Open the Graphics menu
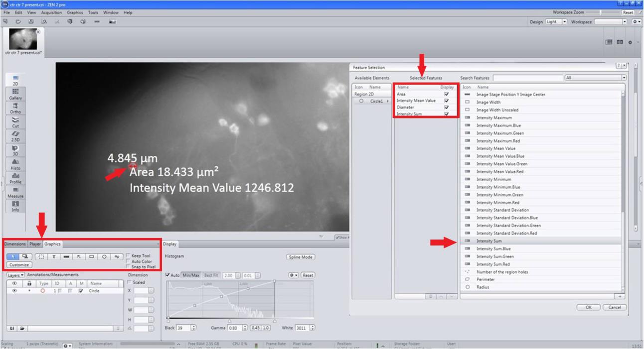The image size is (644, 349). pos(75,12)
